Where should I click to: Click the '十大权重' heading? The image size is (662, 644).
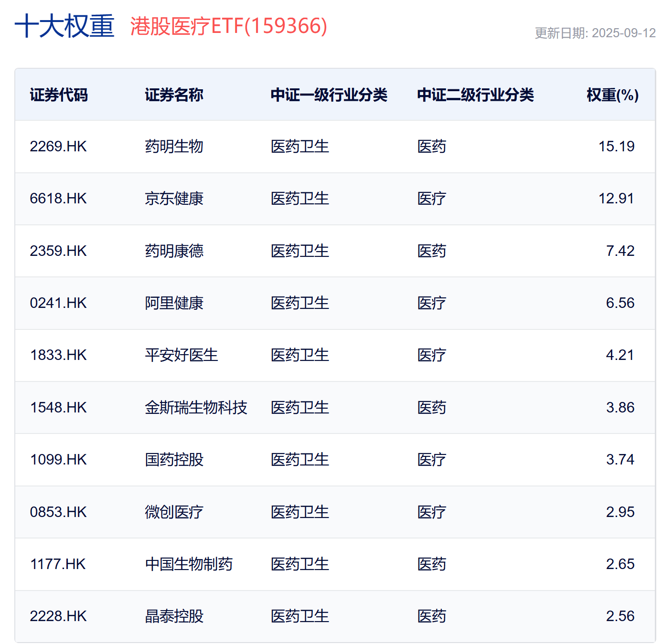click(x=64, y=26)
